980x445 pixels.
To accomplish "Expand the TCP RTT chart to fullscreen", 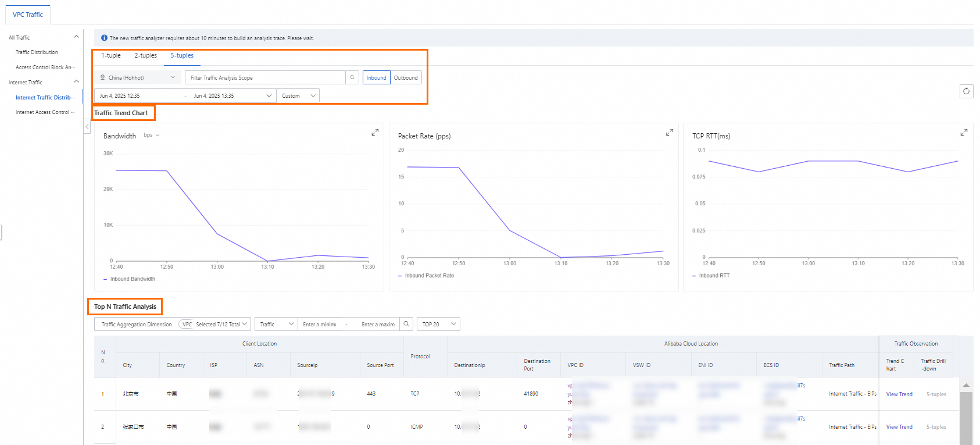I will coord(964,133).
